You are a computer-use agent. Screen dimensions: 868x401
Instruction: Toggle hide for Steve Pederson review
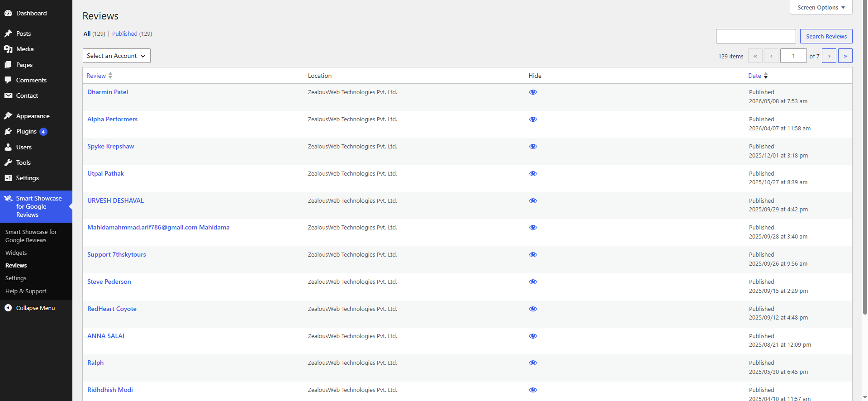click(x=533, y=282)
